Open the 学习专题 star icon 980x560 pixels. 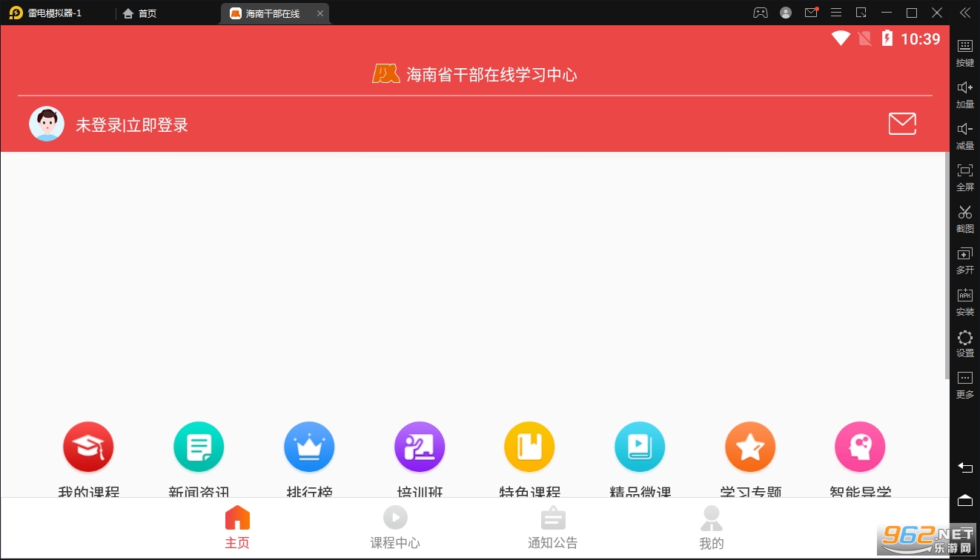click(x=750, y=447)
